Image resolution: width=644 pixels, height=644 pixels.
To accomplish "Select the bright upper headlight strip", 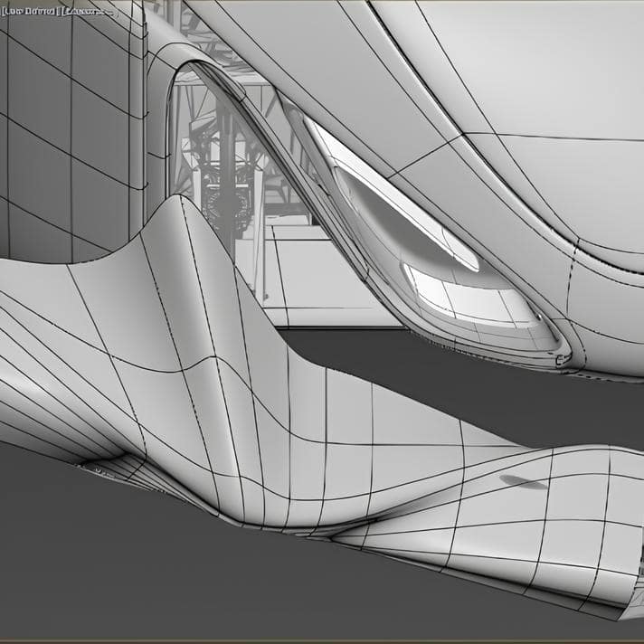I will pyautogui.click(x=389, y=194).
